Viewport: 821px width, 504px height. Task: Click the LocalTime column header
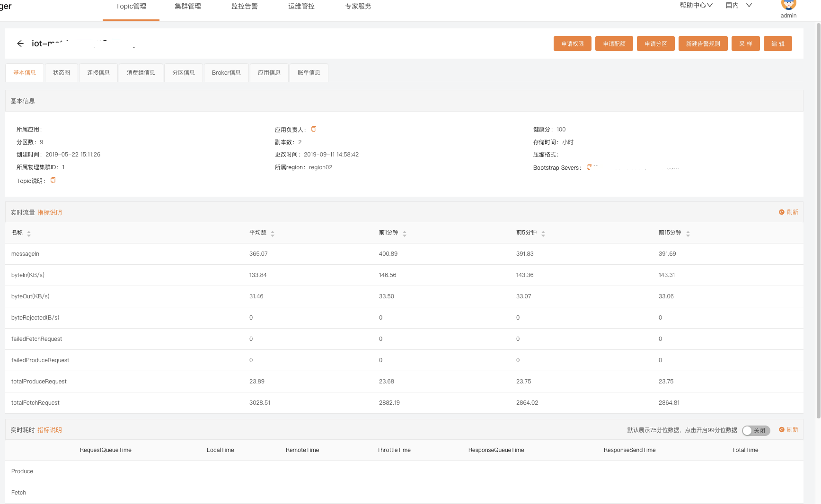pos(221,450)
